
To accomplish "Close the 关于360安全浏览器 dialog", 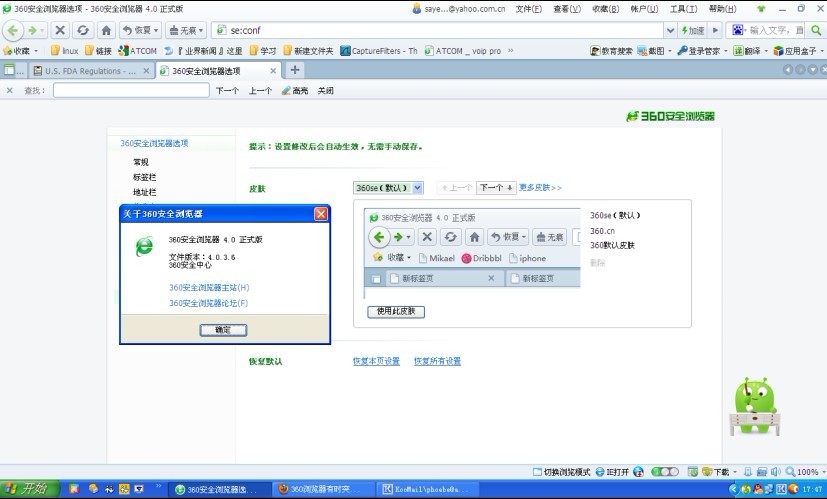I will click(x=321, y=214).
